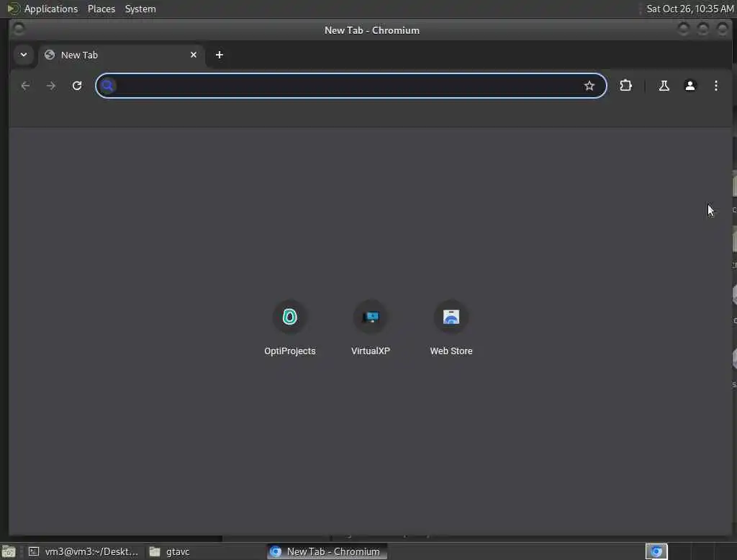
Task: Select New Tab - Chromium taskbar item
Action: pyautogui.click(x=327, y=551)
